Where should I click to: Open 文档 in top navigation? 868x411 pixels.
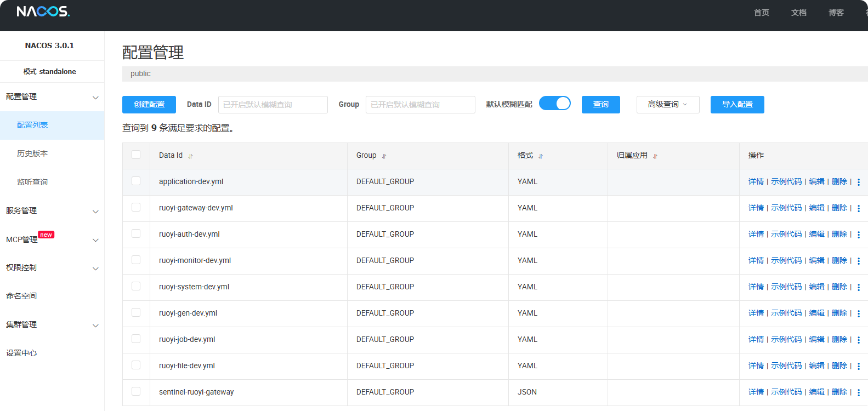click(798, 13)
